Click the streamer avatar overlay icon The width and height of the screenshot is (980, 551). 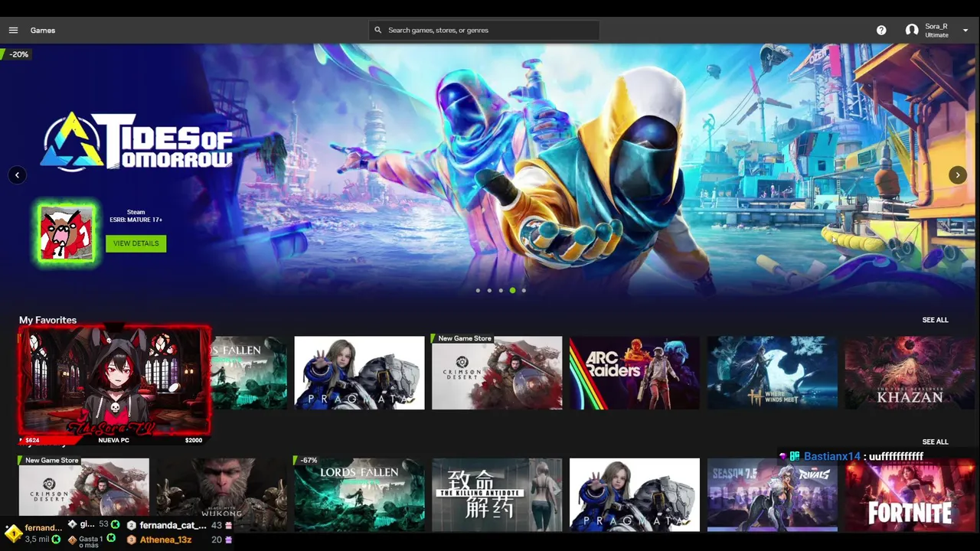pos(67,233)
